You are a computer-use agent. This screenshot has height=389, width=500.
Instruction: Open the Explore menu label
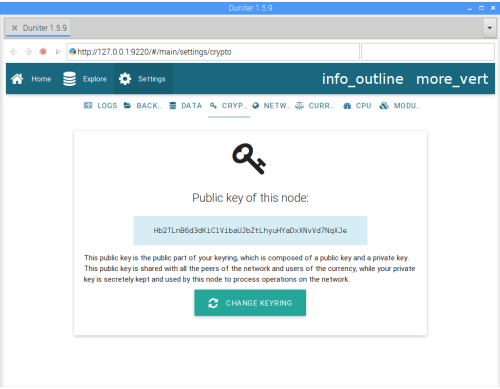tap(95, 79)
